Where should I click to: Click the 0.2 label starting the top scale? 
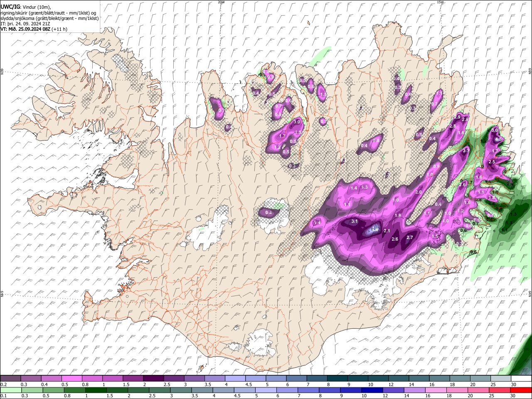click(3, 384)
